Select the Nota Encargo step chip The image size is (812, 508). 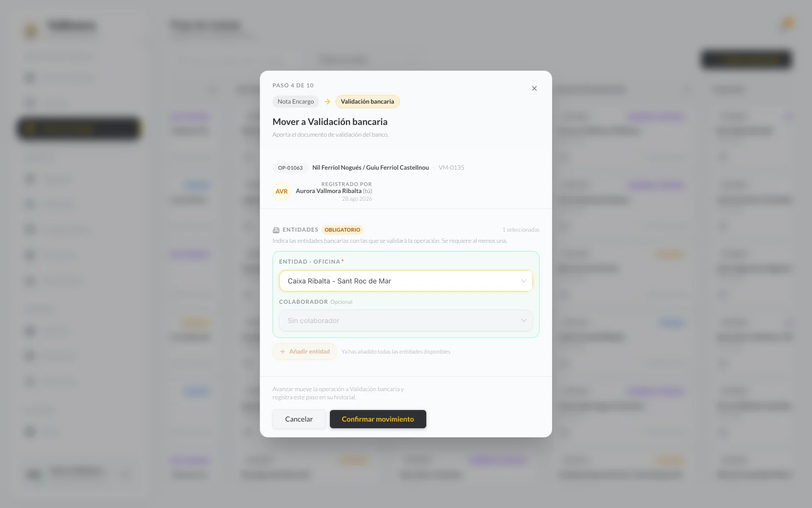pos(296,102)
